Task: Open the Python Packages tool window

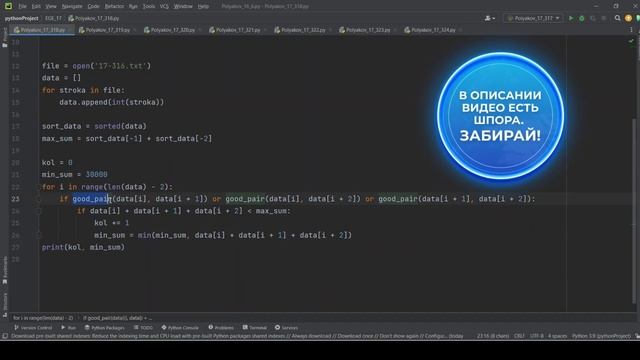Action: click(x=104, y=328)
